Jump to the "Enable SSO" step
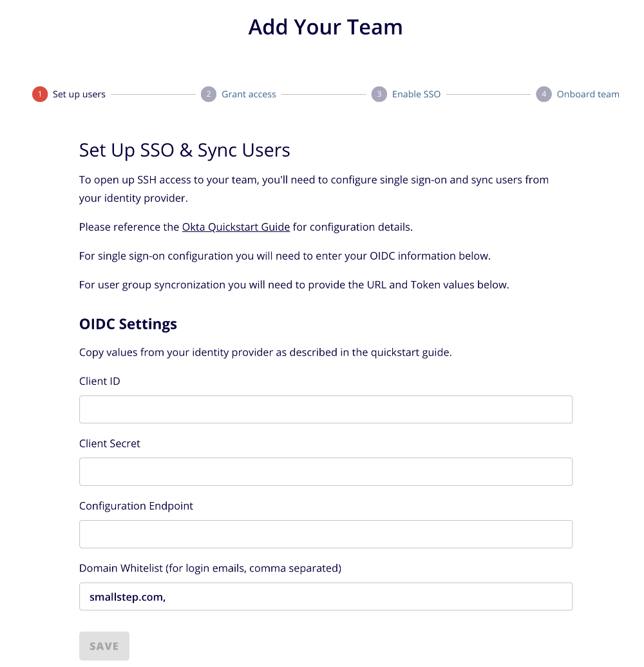Screen dimensions: 644x667 (416, 94)
